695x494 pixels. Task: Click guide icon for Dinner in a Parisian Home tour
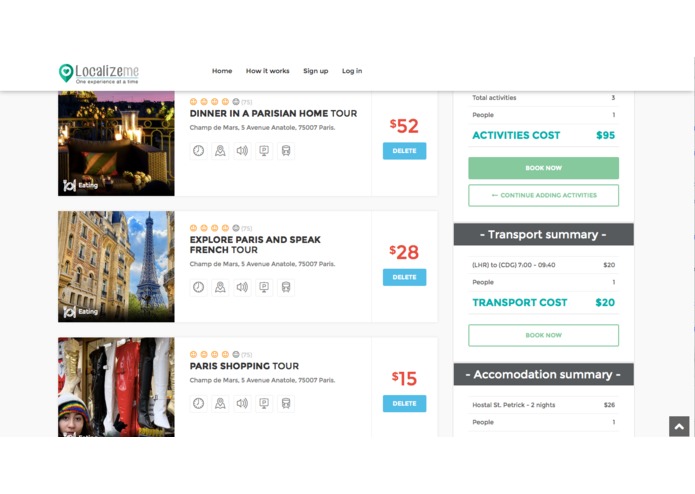point(220,151)
